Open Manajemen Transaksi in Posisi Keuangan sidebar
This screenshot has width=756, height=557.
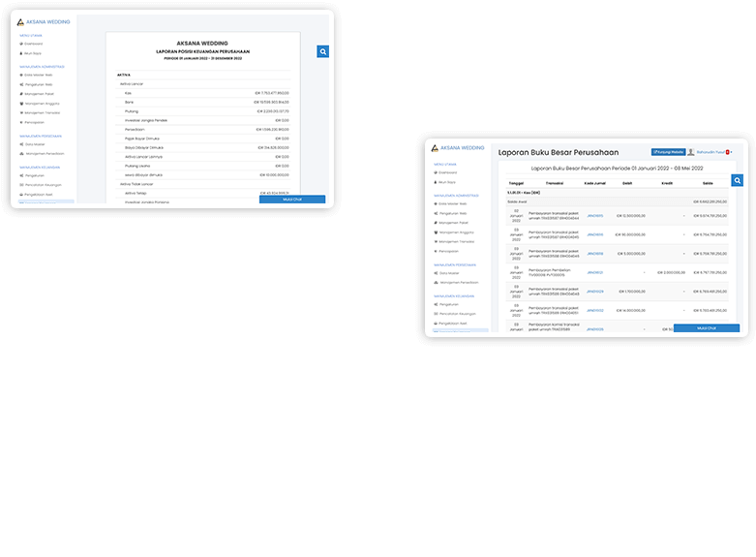42,113
